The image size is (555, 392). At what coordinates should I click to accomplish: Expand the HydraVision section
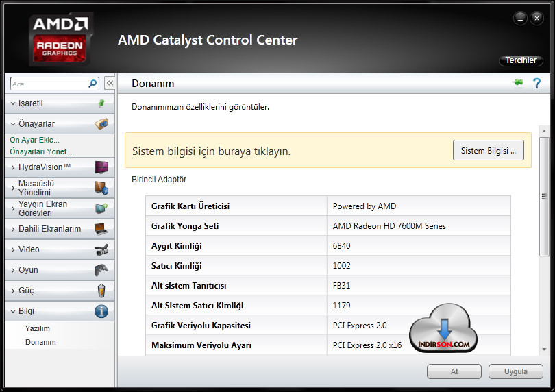13,167
